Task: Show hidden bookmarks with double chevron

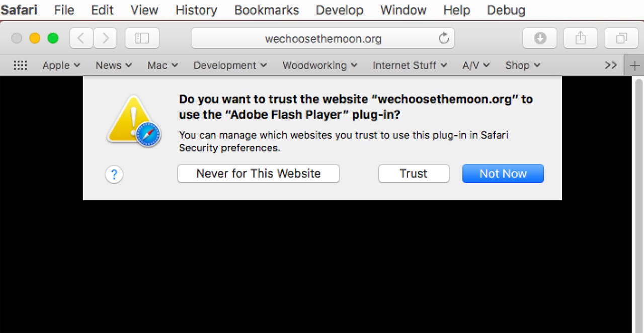Action: (611, 65)
